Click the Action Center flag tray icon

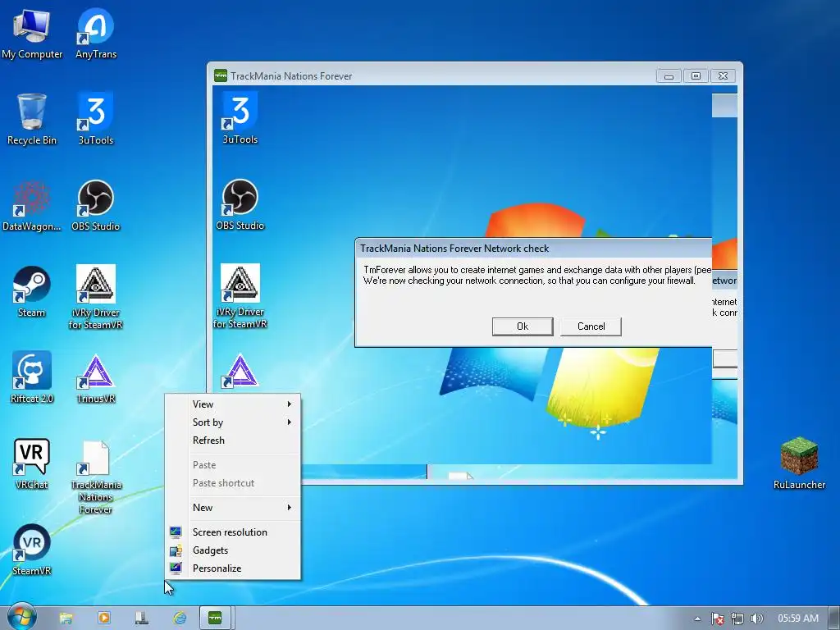[x=717, y=619]
